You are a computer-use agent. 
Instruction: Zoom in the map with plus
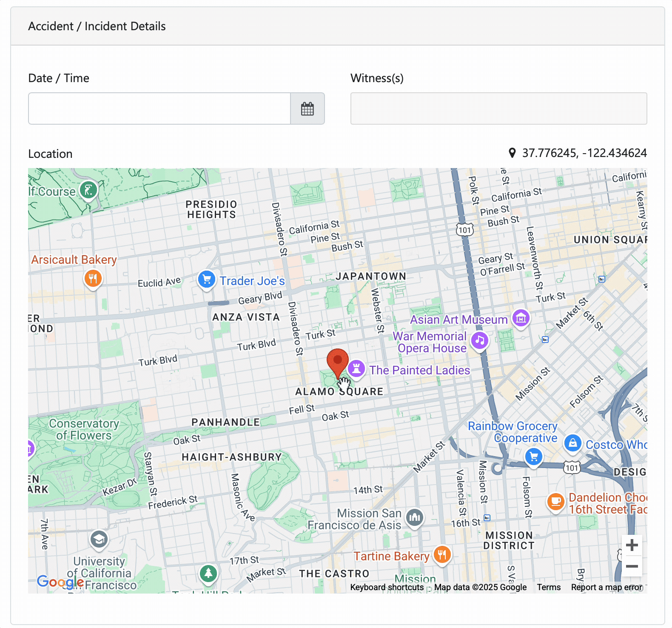(x=632, y=545)
